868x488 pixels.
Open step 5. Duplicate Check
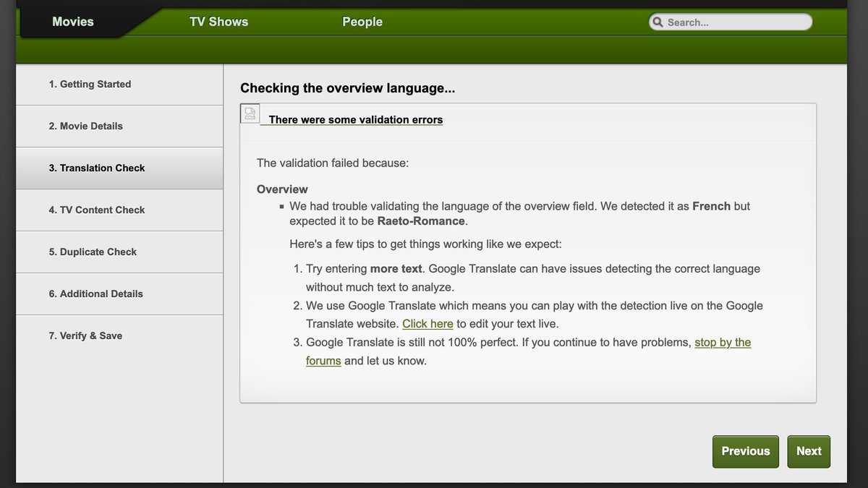pyautogui.click(x=119, y=252)
